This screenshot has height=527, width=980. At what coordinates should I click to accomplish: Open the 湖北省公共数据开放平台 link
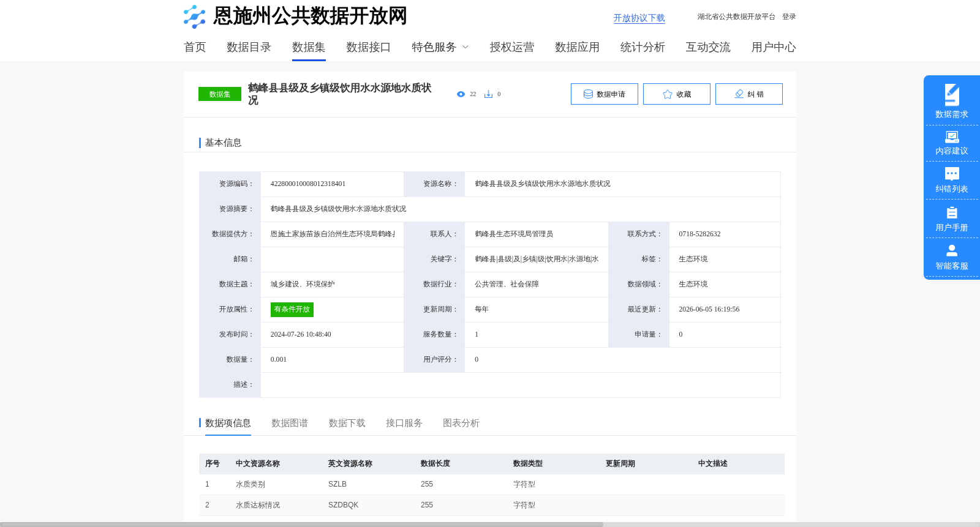736,17
